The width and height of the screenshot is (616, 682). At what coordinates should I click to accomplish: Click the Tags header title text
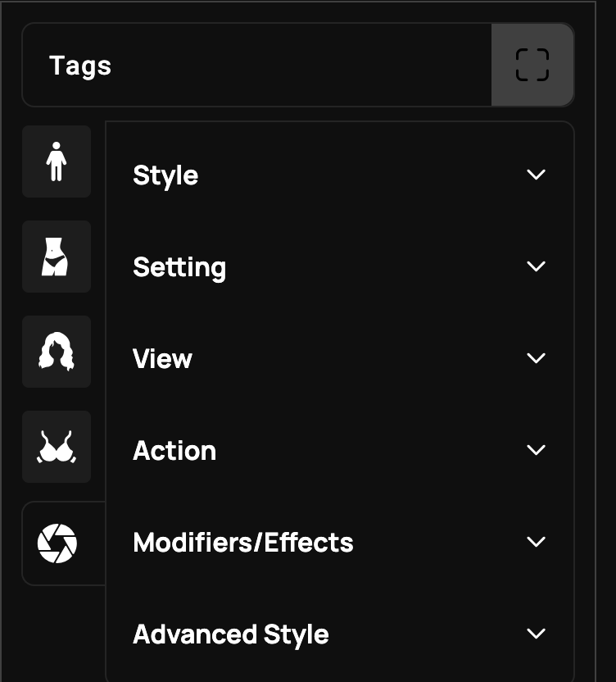[80, 66]
